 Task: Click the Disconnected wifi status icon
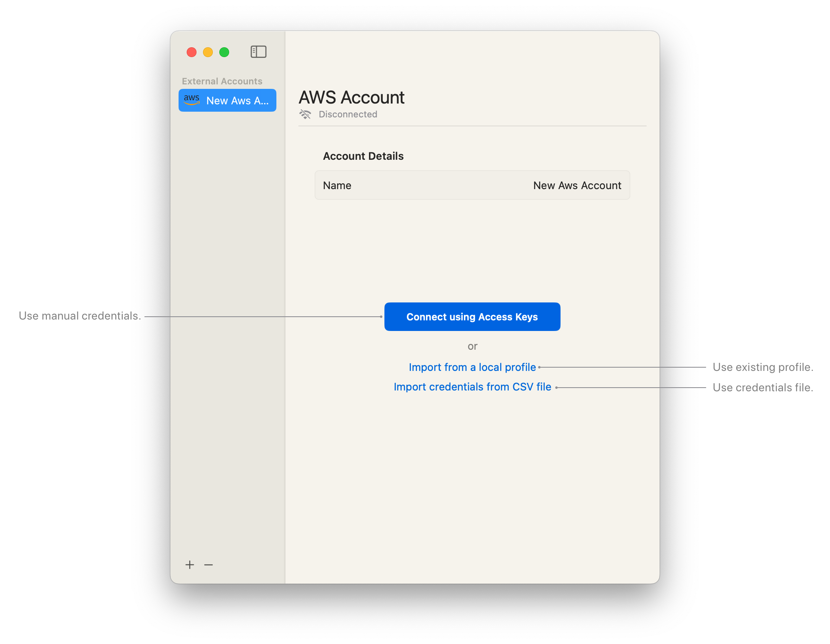click(x=305, y=114)
